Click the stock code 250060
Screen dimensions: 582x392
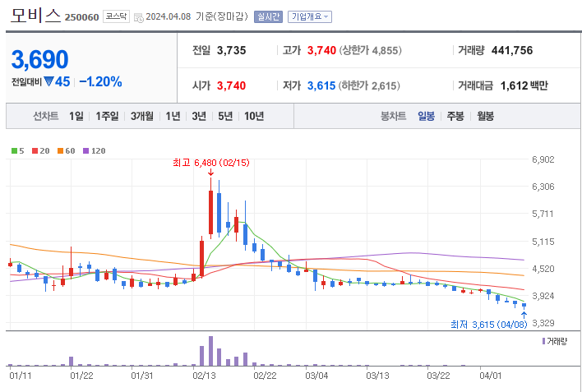tap(81, 17)
